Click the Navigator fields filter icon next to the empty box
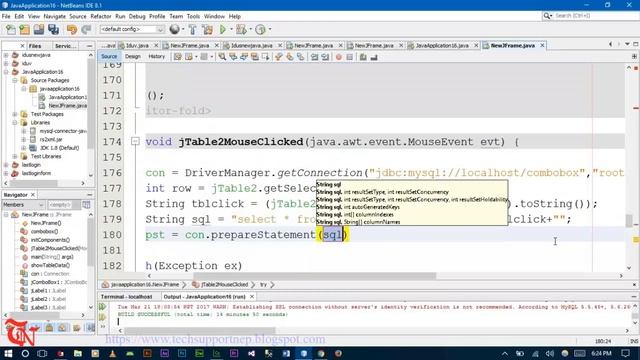Screen dimensions: 640x360 pos(86,204)
